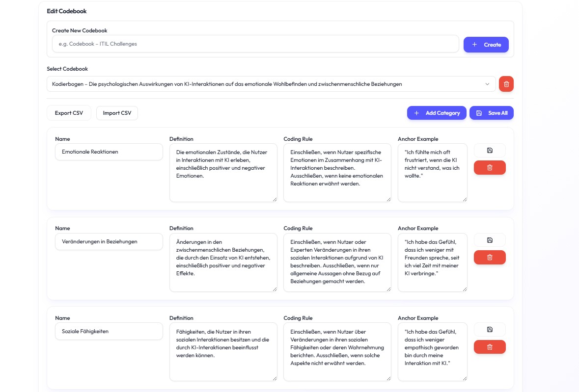The width and height of the screenshot is (579, 392).
Task: Click Export CSV
Action: coord(69,113)
